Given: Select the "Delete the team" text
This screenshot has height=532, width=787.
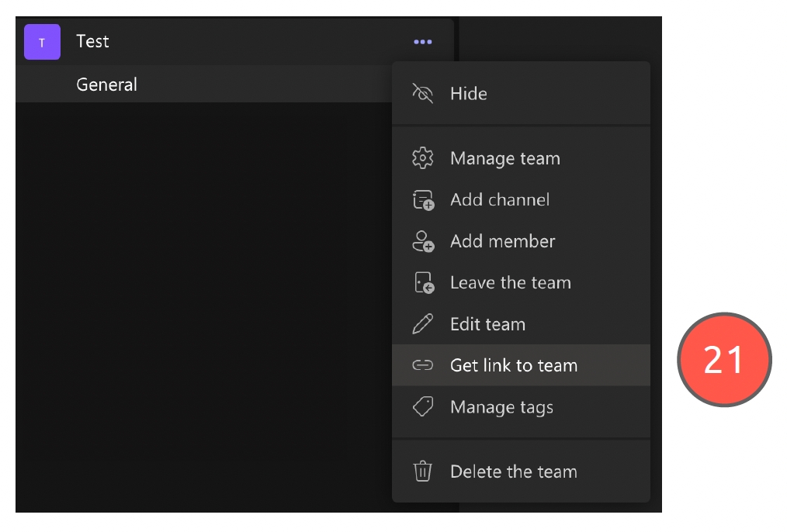Looking at the screenshot, I should click(514, 472).
